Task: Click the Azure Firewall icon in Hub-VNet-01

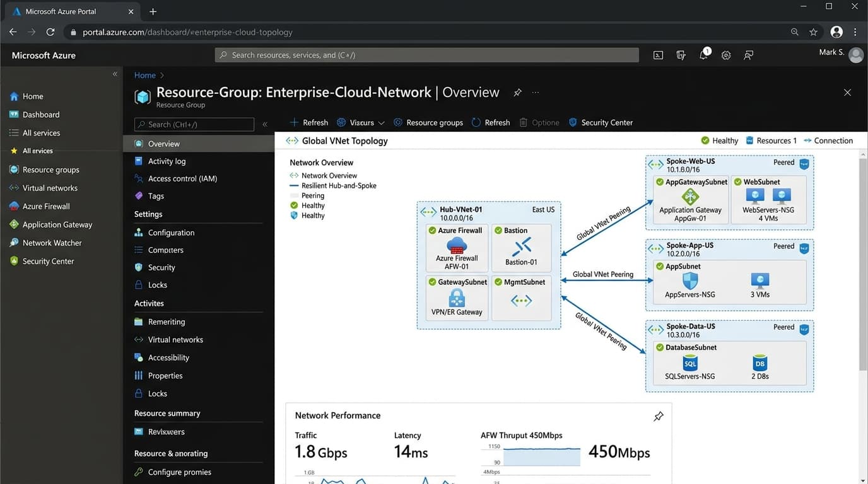Action: pyautogui.click(x=457, y=245)
